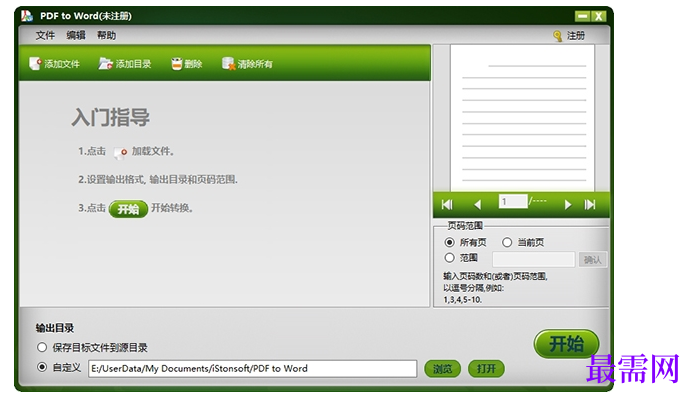Click the 输出目录 label text
Viewport: 698px width, 400px height.
tap(55, 328)
